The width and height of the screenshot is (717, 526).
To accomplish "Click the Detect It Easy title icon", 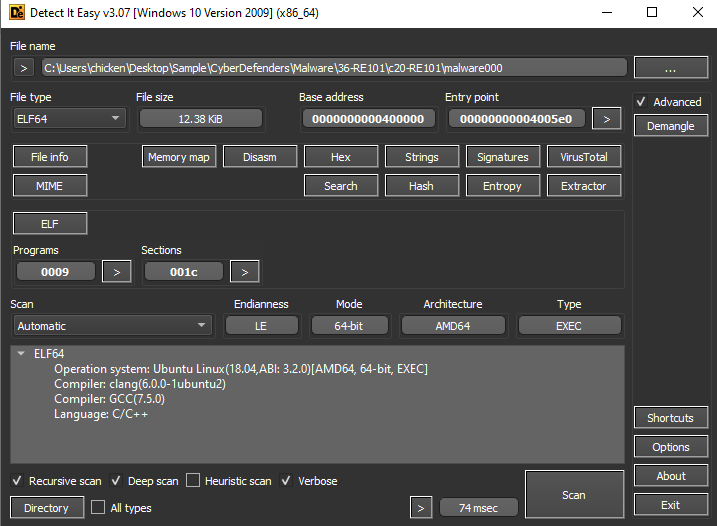I will pos(14,12).
